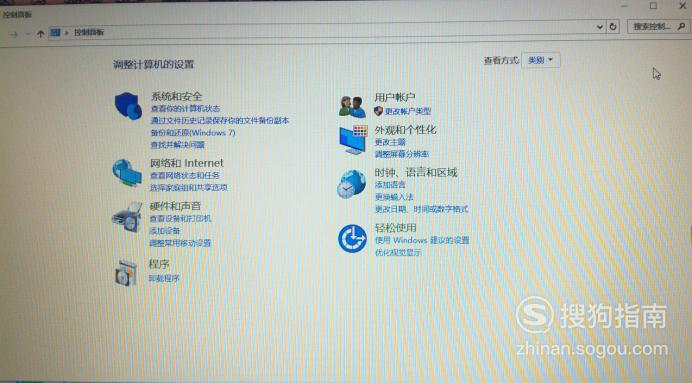The height and width of the screenshot is (383, 692).
Task: Click 更改日期、时间或数字格式 link
Action: click(421, 209)
